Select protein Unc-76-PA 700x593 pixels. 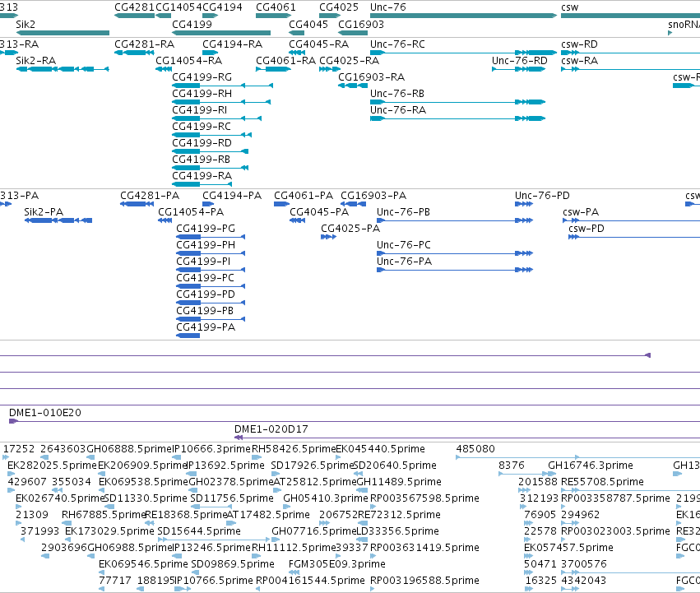[455, 270]
